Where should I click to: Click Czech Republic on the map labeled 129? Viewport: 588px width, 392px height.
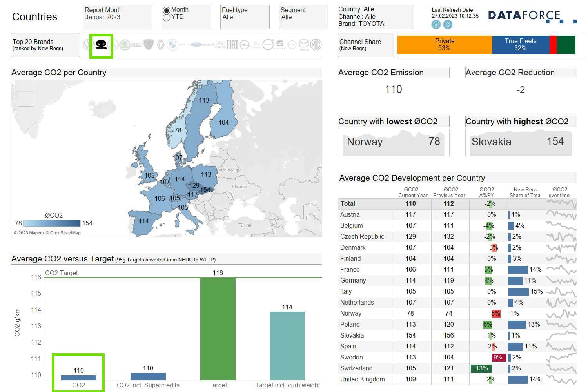coord(194,185)
